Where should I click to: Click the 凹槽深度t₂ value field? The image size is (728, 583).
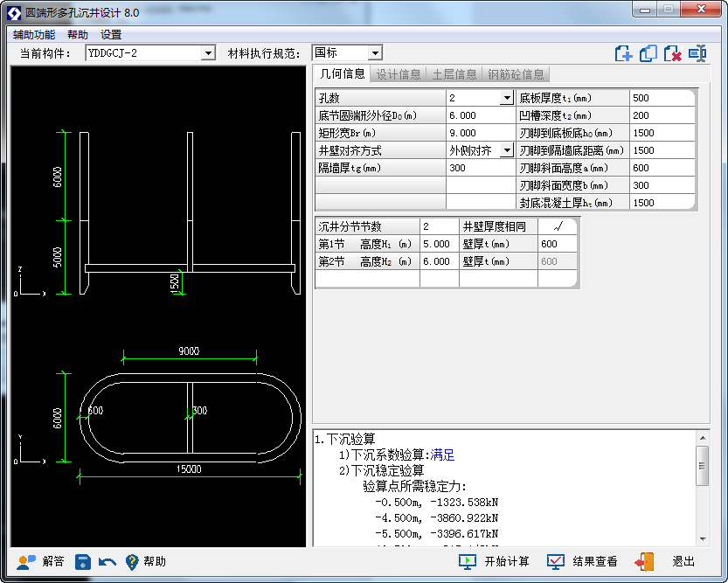(662, 115)
